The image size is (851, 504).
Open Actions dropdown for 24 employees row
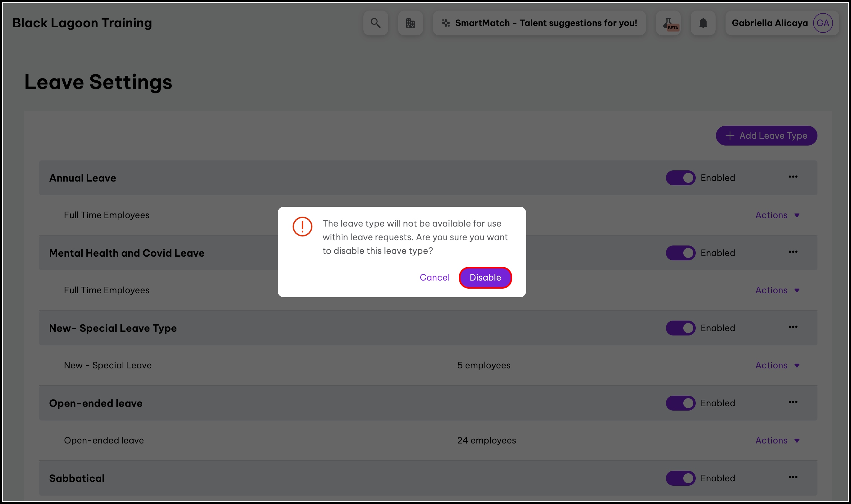click(777, 440)
